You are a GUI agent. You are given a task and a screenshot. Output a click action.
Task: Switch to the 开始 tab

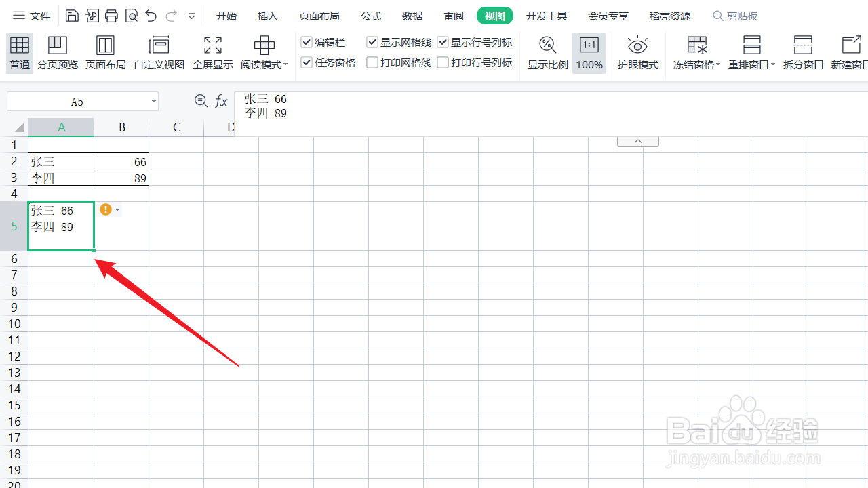coord(226,16)
